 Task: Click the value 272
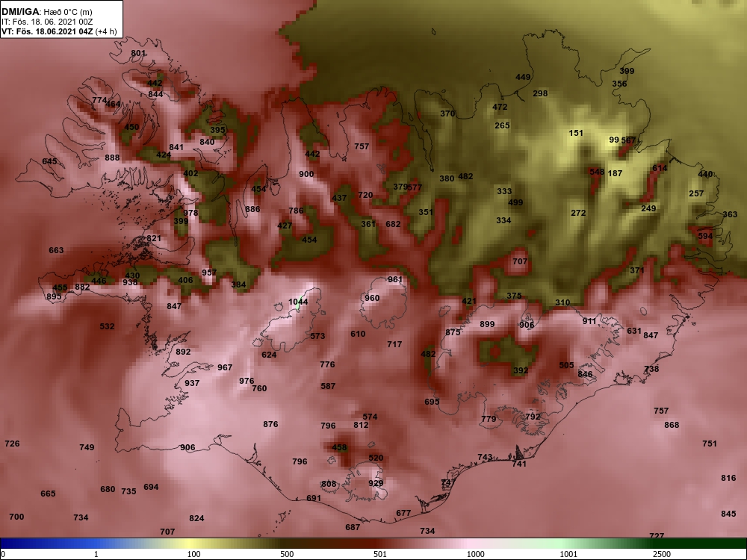[578, 212]
